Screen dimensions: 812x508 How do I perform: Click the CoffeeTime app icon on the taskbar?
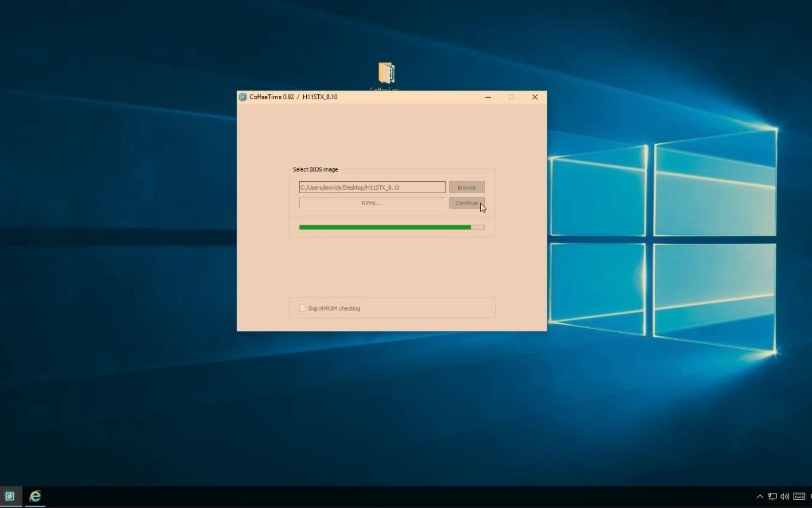pyautogui.click(x=10, y=496)
